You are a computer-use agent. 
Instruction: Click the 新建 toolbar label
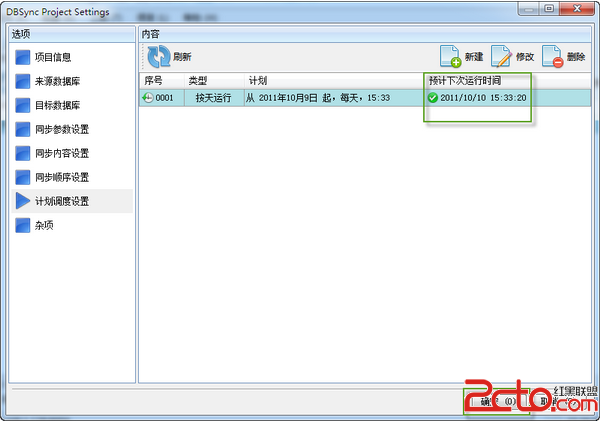pos(474,57)
